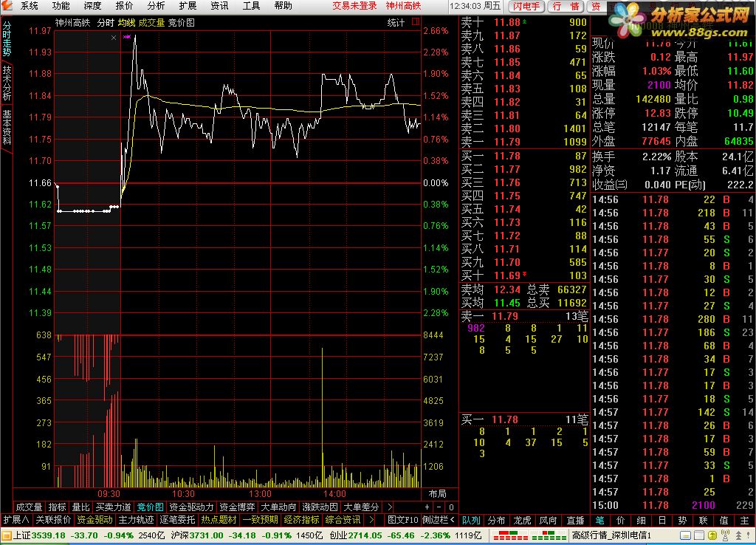Image resolution: width=756 pixels, height=545 pixels.
Task: Switch to 买卖力道 tab
Action: click(113, 507)
